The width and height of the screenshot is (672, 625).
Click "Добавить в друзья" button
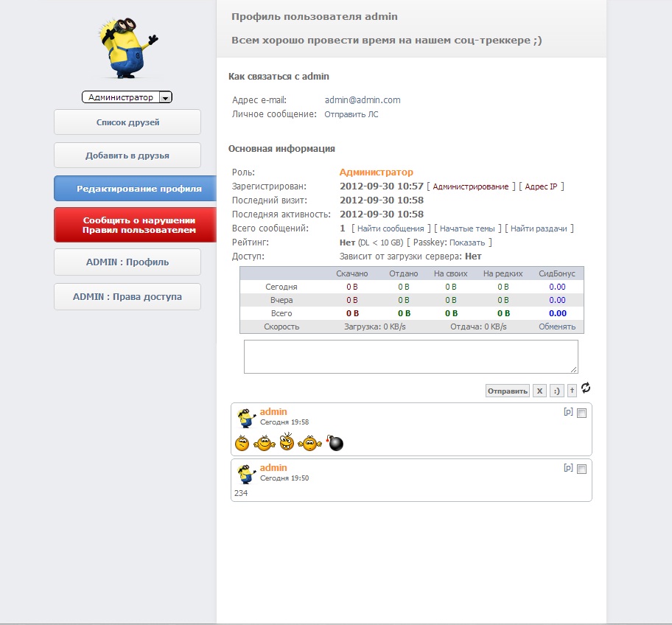pyautogui.click(x=127, y=156)
